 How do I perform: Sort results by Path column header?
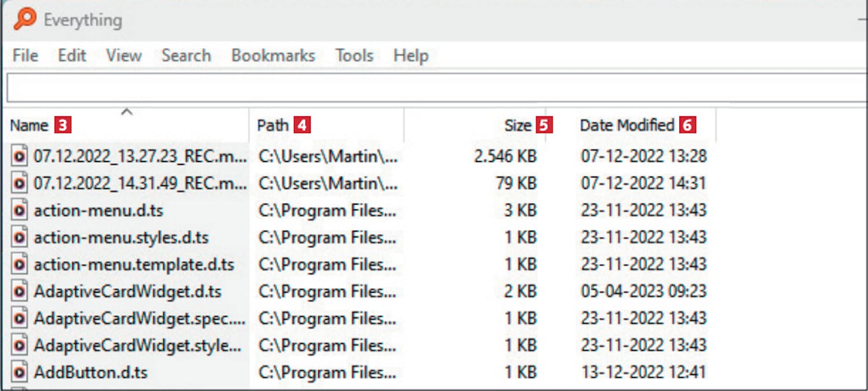[x=273, y=126]
